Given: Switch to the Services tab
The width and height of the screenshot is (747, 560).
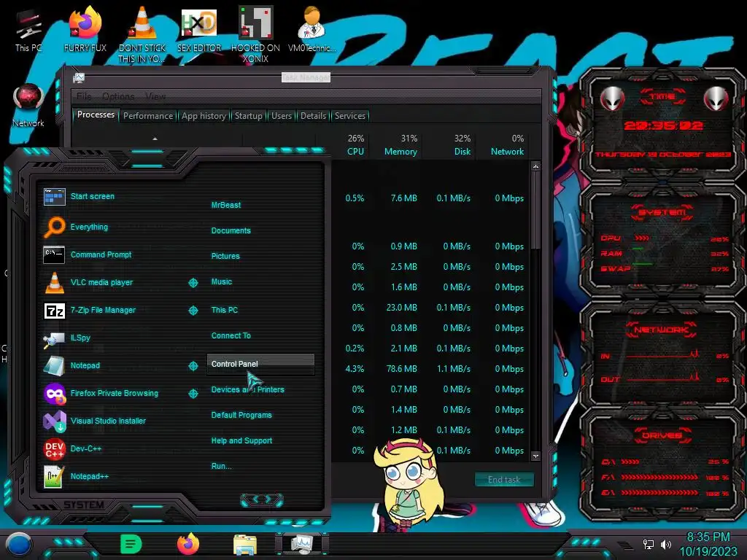Looking at the screenshot, I should click(349, 116).
